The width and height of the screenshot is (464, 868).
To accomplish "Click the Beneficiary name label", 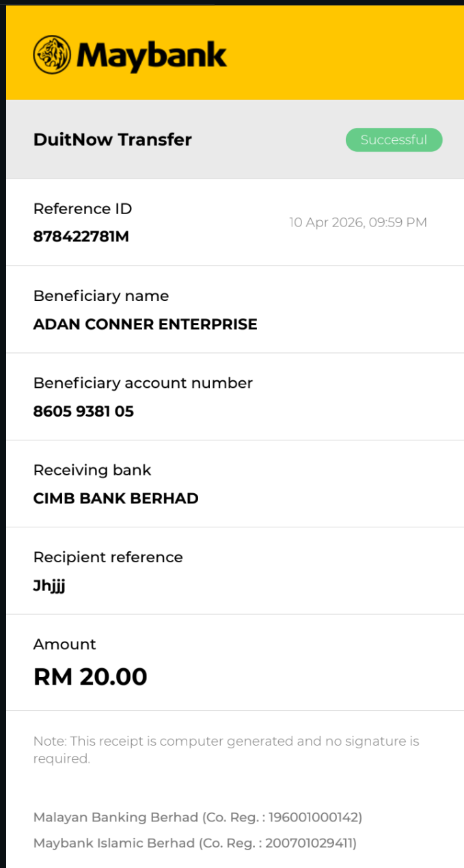I will pyautogui.click(x=101, y=295).
